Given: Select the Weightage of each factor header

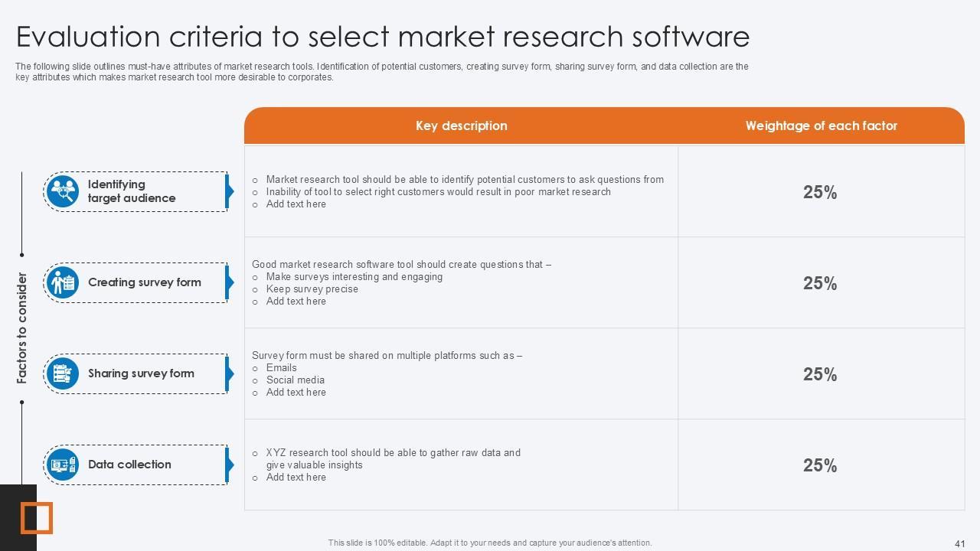Looking at the screenshot, I should (x=821, y=126).
